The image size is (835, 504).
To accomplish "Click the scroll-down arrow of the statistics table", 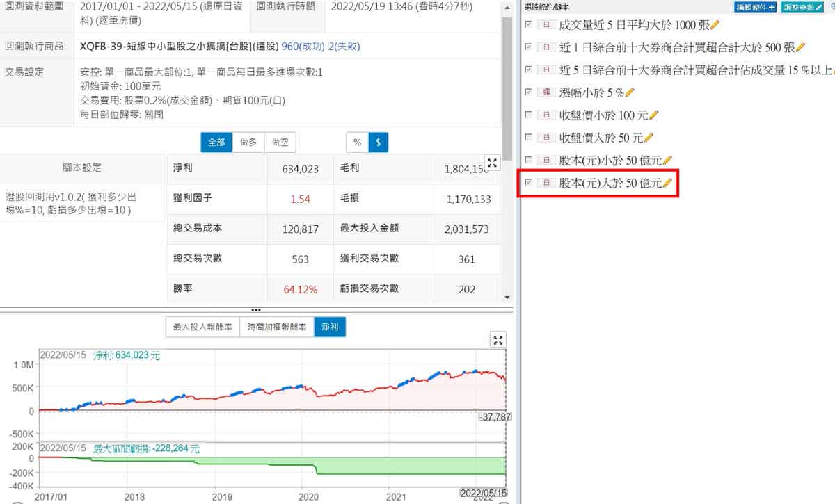I will pyautogui.click(x=507, y=297).
